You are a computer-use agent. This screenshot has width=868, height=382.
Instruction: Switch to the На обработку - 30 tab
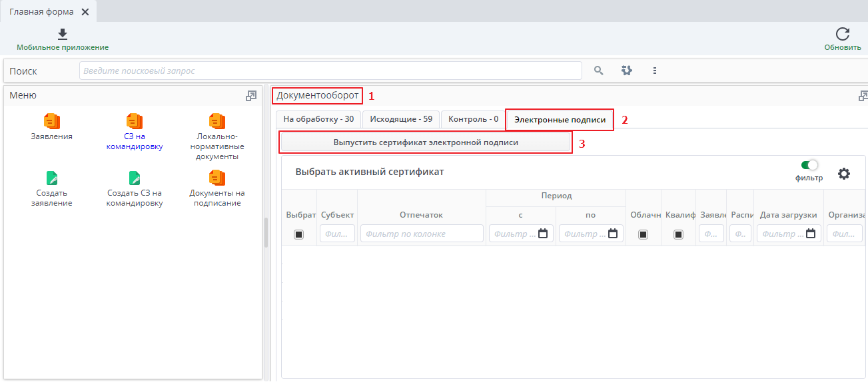(x=318, y=120)
